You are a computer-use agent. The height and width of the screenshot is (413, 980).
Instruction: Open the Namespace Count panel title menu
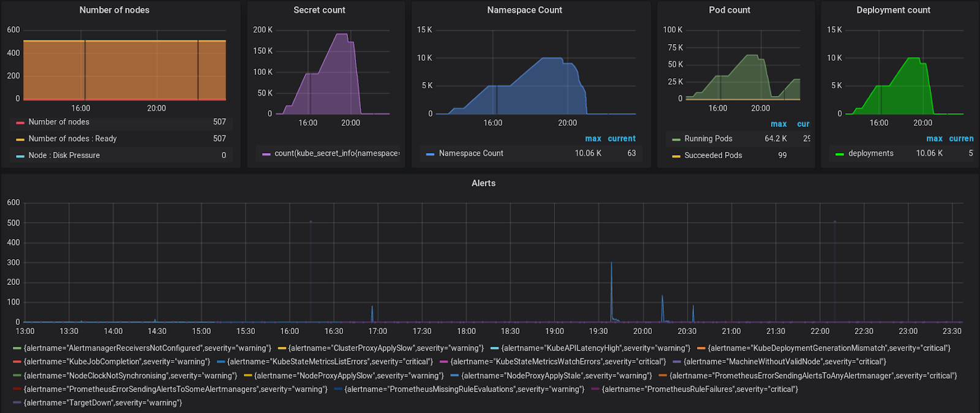coord(524,10)
